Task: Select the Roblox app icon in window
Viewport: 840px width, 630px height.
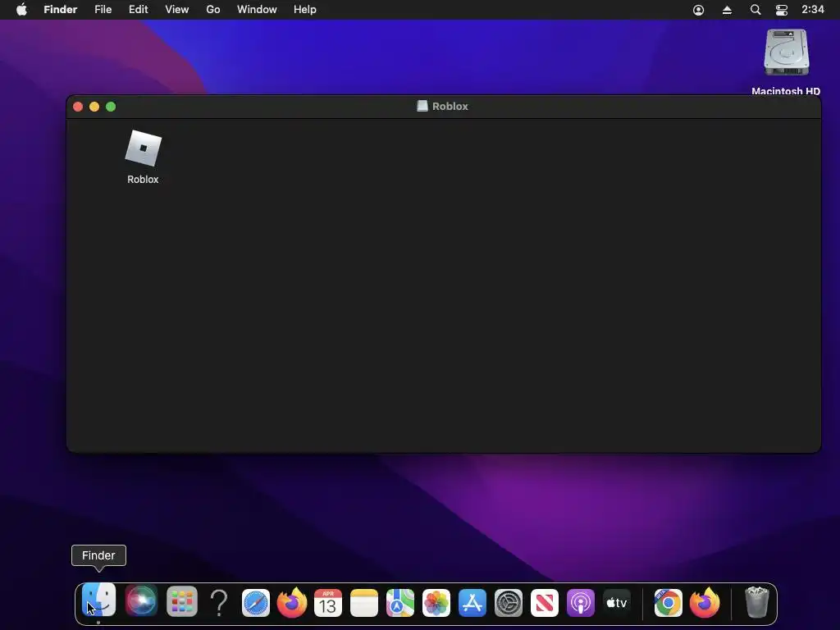Action: pos(143,148)
